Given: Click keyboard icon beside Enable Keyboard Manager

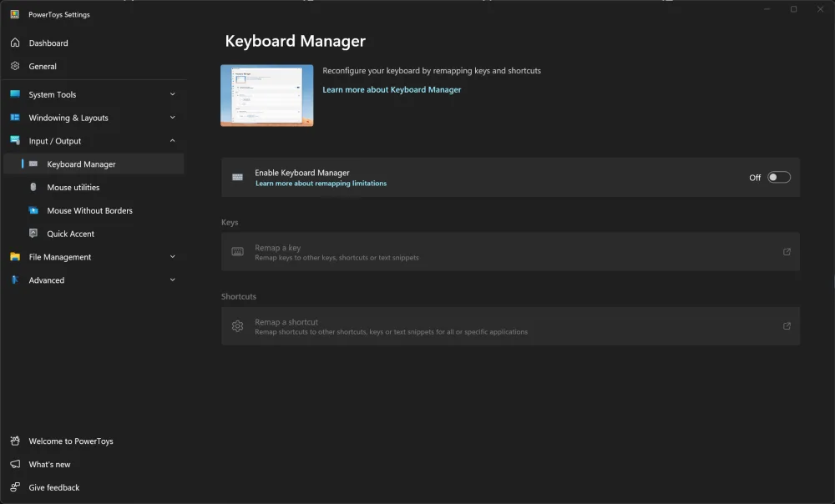Looking at the screenshot, I should (x=237, y=177).
